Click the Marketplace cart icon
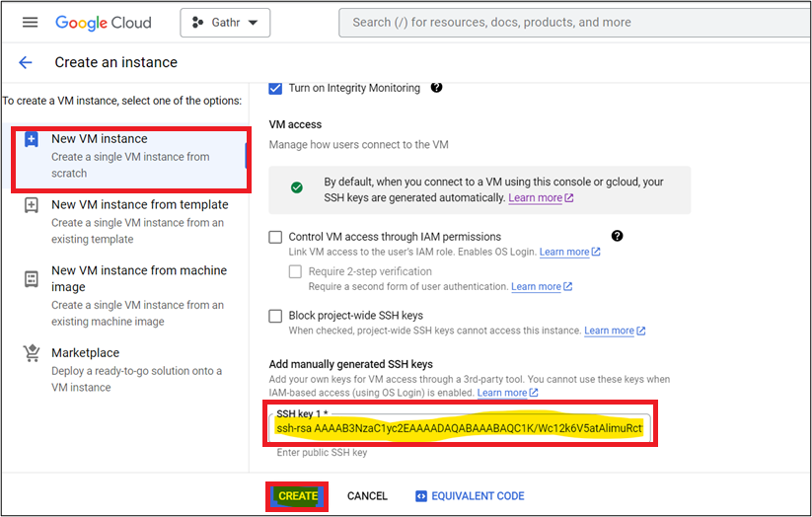The width and height of the screenshot is (812, 517). click(32, 353)
